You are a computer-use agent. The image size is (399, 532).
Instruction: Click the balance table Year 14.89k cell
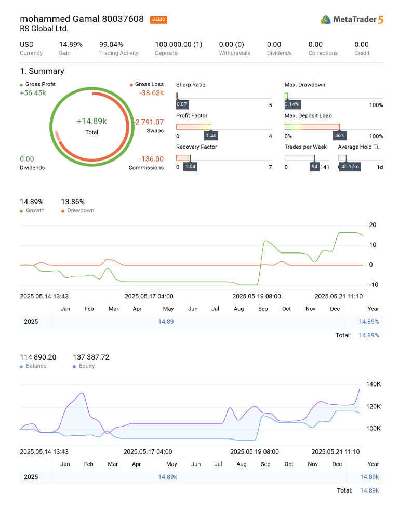tap(369, 477)
